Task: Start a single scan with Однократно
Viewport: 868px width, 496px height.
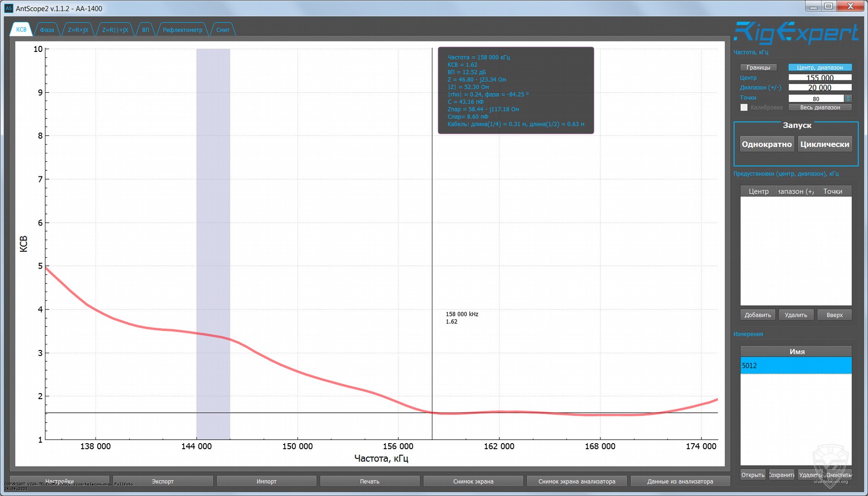Action: pos(767,144)
